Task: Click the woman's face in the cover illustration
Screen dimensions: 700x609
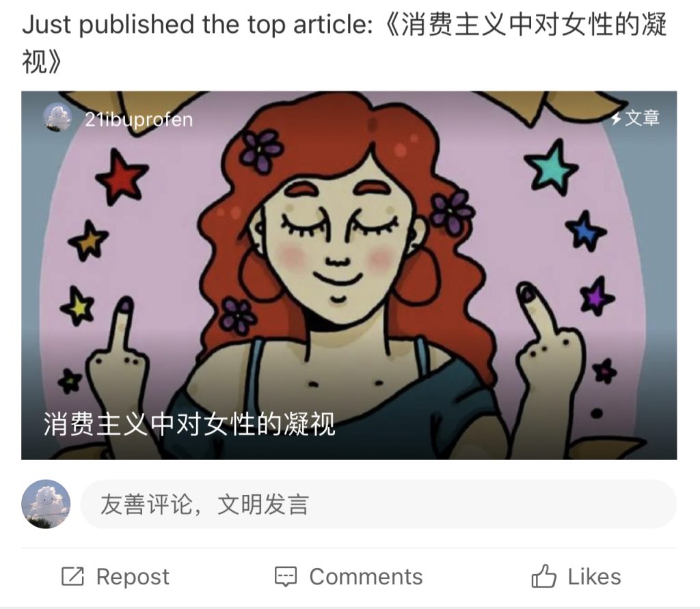Action: tap(338, 241)
